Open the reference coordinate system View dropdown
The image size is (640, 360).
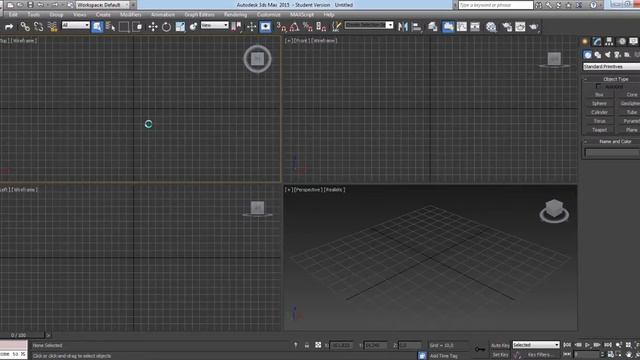(214, 25)
